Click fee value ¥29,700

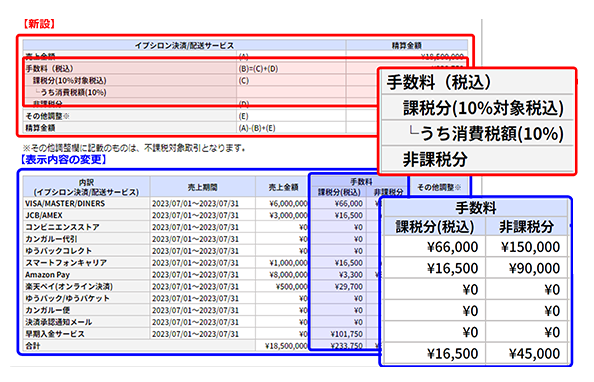[349, 286]
